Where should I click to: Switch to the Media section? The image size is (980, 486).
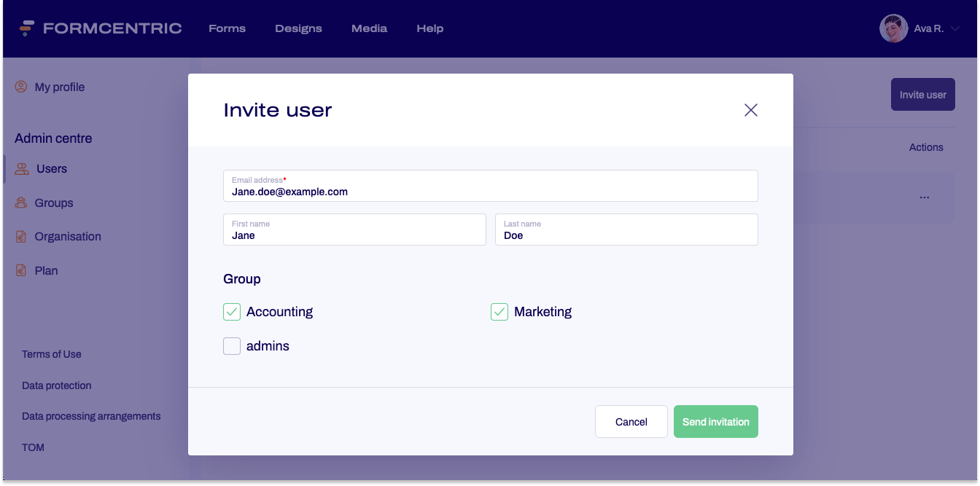[369, 28]
